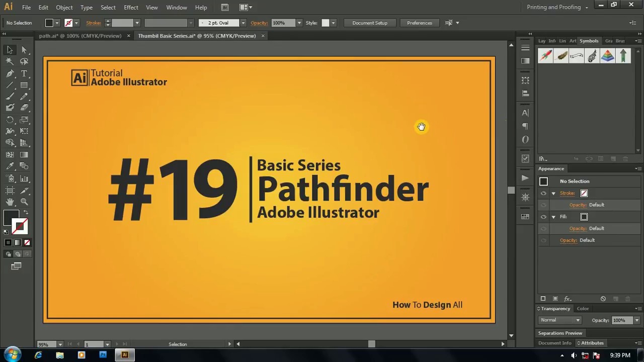Screen dimensions: 644x362
Task: Click the Document Setup button
Action: click(x=370, y=23)
